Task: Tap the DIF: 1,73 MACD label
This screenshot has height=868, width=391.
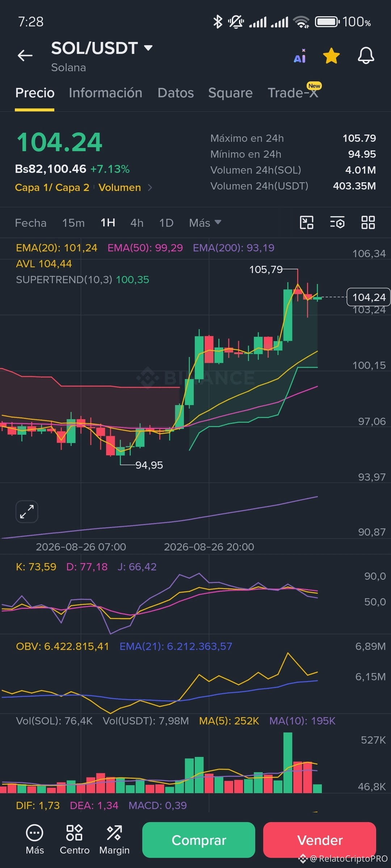Action: [x=38, y=805]
